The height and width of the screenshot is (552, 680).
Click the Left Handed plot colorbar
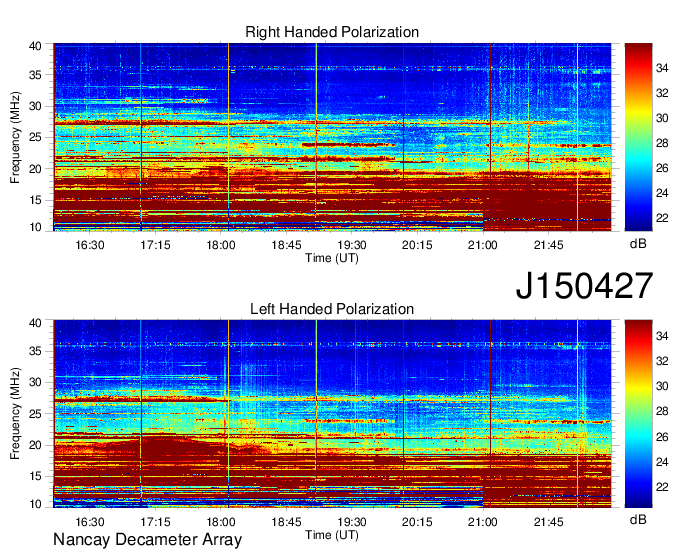pos(638,413)
